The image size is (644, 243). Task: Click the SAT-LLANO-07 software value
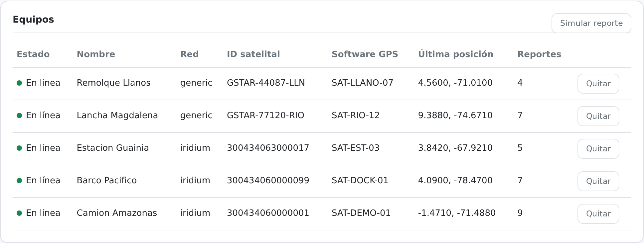[x=362, y=83]
